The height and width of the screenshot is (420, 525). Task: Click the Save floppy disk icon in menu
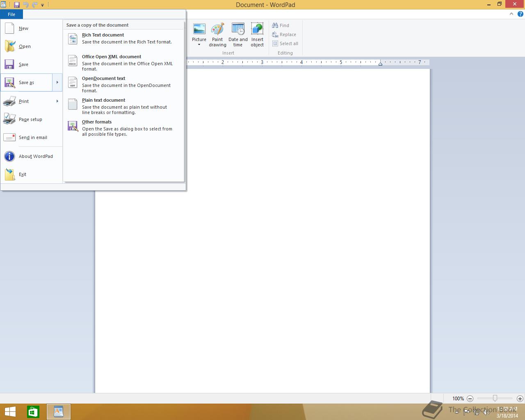9,64
